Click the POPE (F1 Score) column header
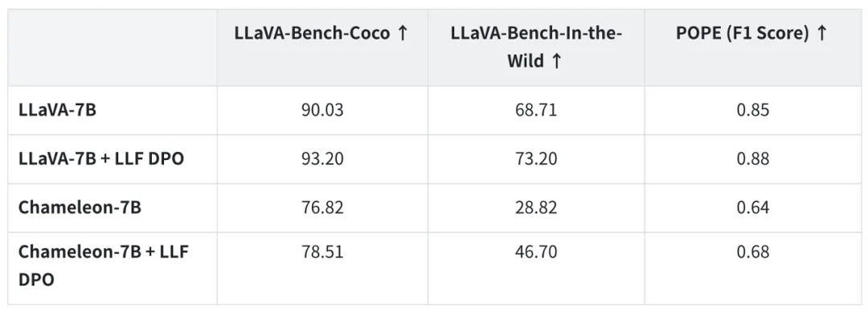Screen dimensions: 868x320 (753, 34)
